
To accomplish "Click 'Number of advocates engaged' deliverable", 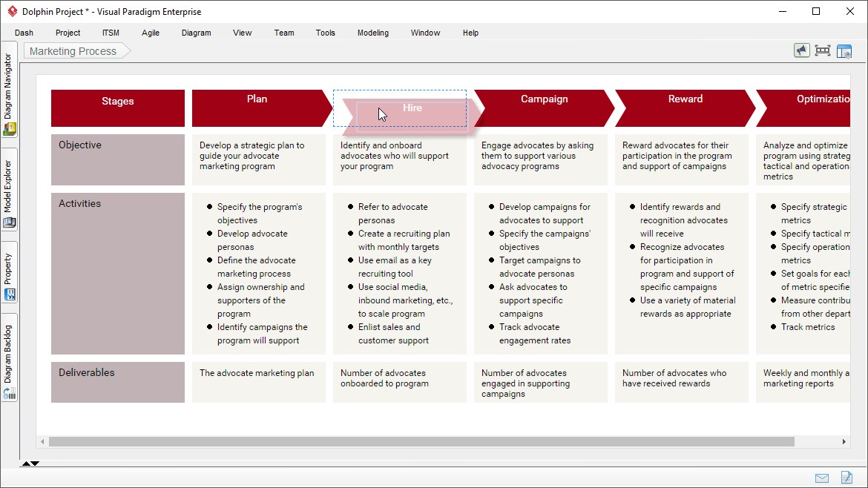I will pos(540,382).
